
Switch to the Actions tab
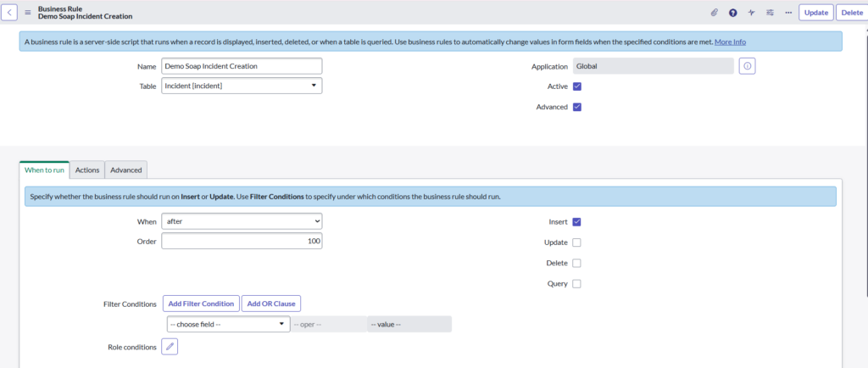[87, 170]
